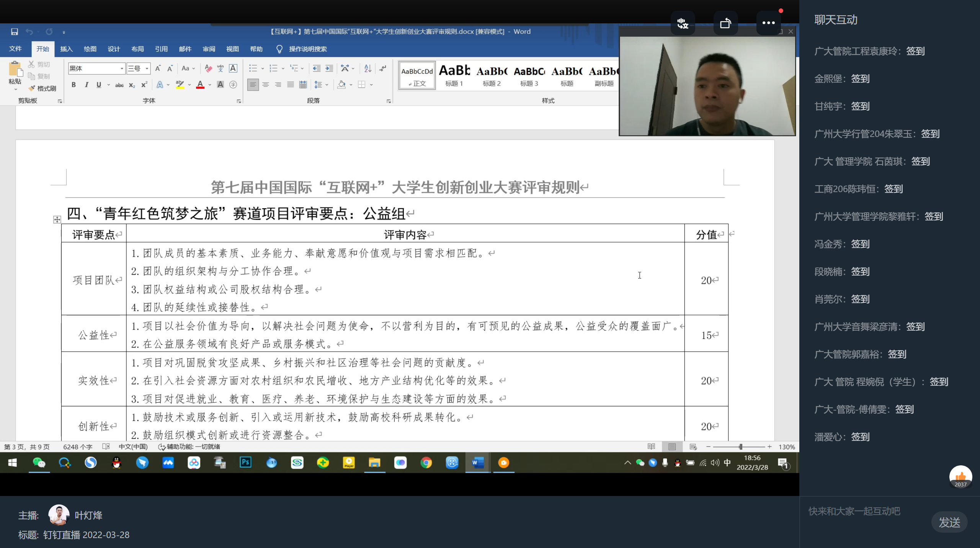Open the three-dots more options menu
This screenshot has height=548, width=980.
pyautogui.click(x=768, y=23)
